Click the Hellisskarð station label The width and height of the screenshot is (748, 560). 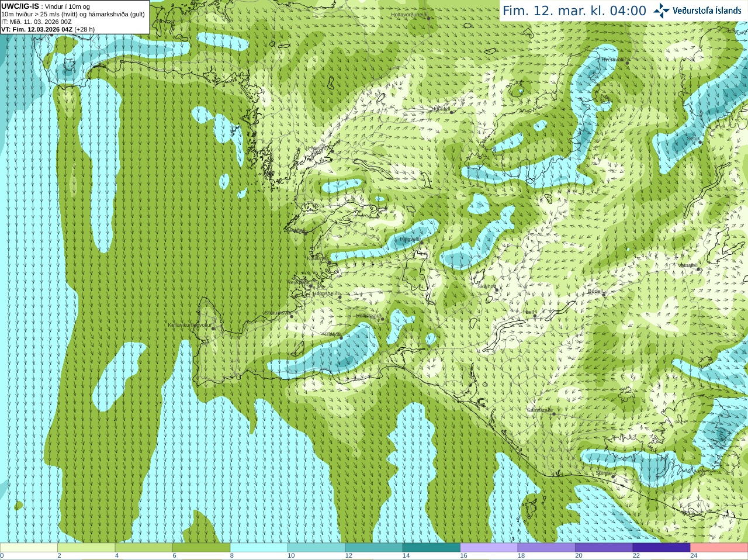point(368,316)
